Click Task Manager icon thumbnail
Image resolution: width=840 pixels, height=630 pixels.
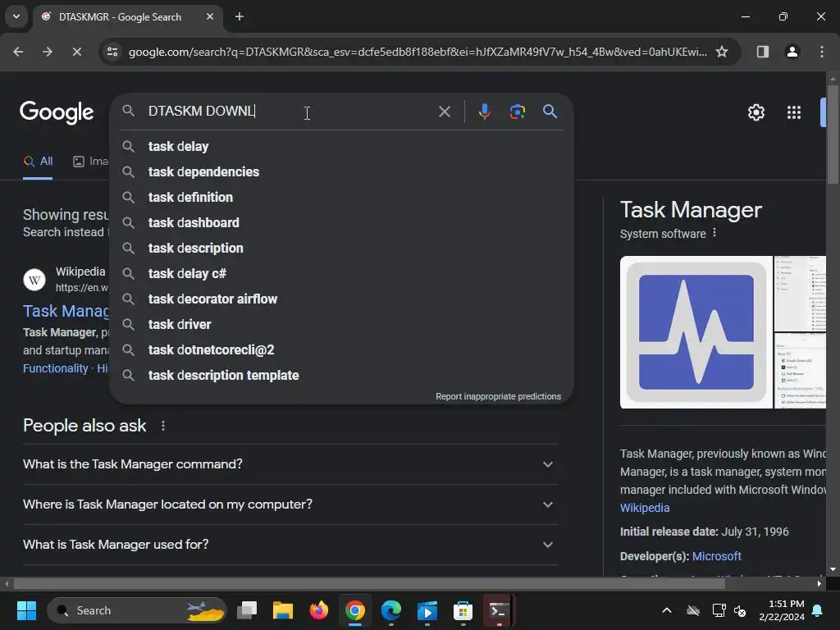696,332
